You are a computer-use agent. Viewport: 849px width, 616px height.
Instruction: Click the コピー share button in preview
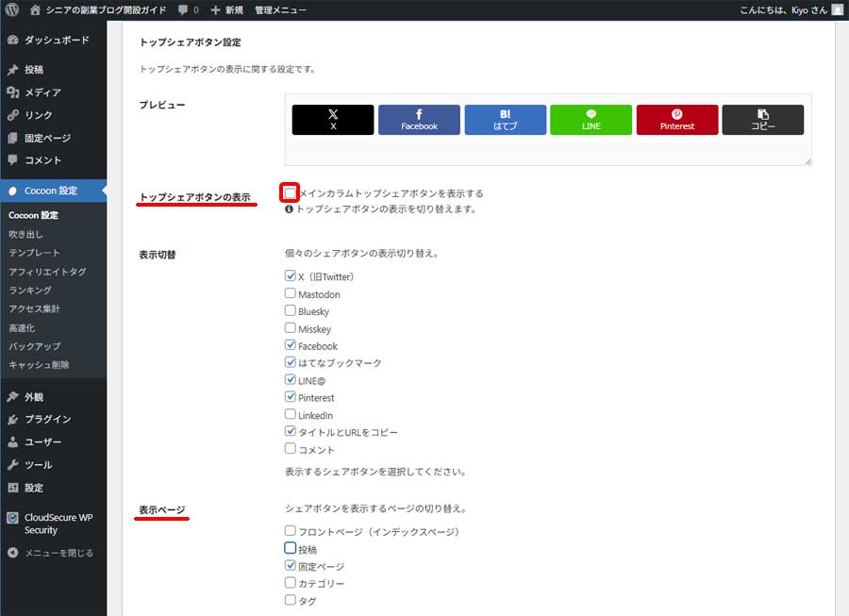click(x=762, y=120)
